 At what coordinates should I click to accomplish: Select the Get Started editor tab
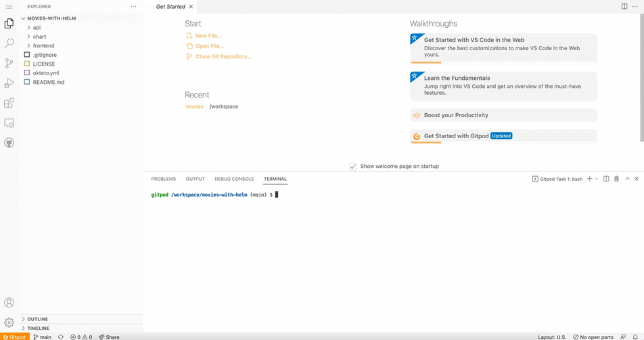[x=170, y=7]
